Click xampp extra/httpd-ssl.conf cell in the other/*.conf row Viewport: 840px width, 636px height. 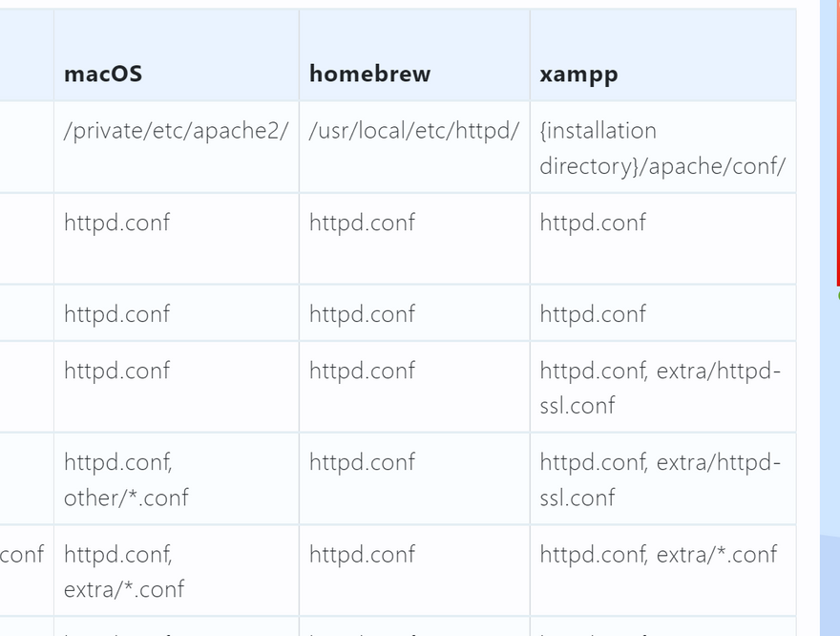(x=660, y=479)
